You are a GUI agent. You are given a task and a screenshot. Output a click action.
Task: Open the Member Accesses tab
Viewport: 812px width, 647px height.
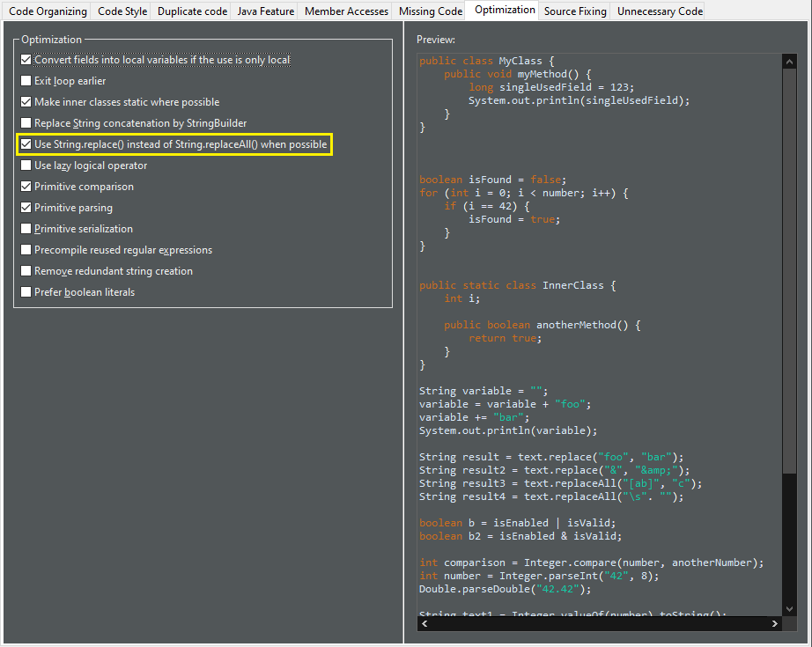[346, 11]
